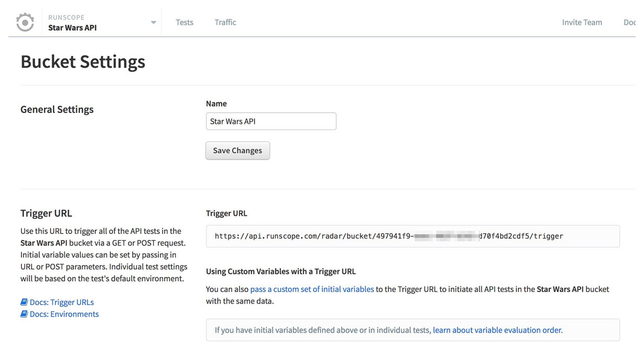Click the book icon beside Docs: Environments
Viewport: 644px width, 350px height.
24,314
